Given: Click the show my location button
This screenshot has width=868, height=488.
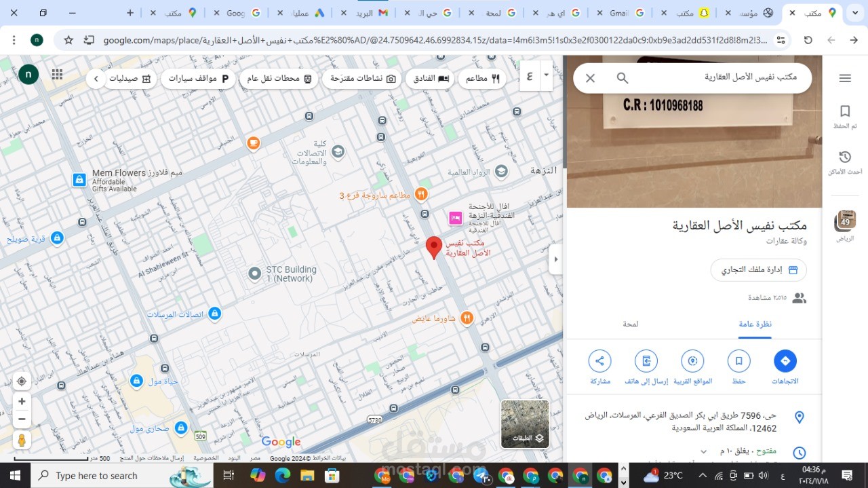Looking at the screenshot, I should tap(22, 381).
